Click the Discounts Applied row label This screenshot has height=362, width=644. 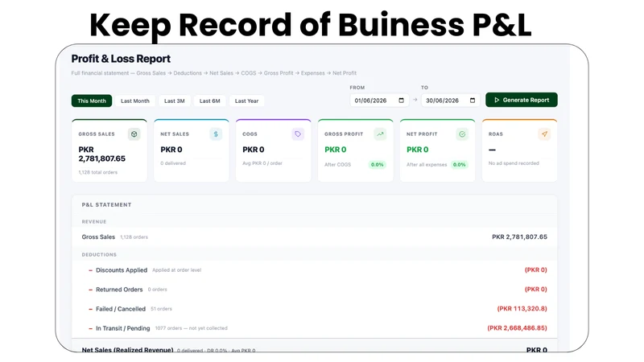coord(122,270)
